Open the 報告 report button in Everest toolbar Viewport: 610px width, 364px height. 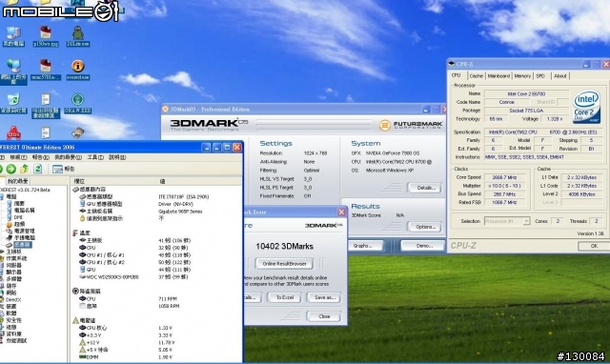(x=63, y=169)
